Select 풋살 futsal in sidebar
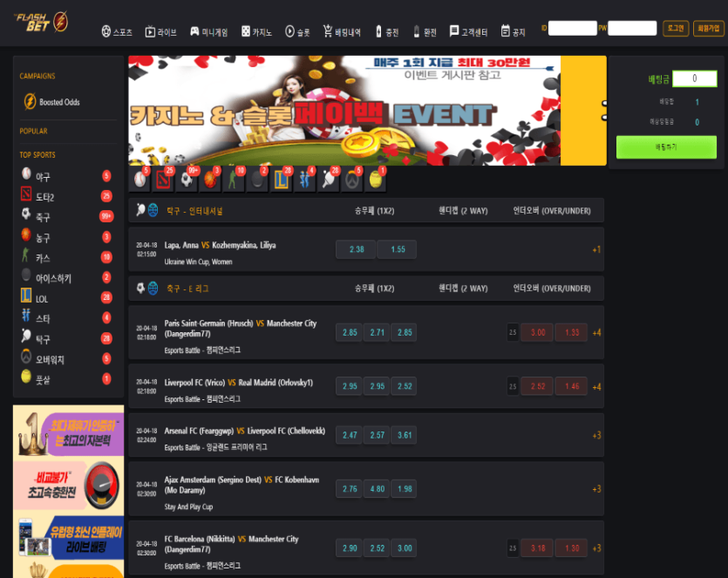728x578 pixels. 67,379
